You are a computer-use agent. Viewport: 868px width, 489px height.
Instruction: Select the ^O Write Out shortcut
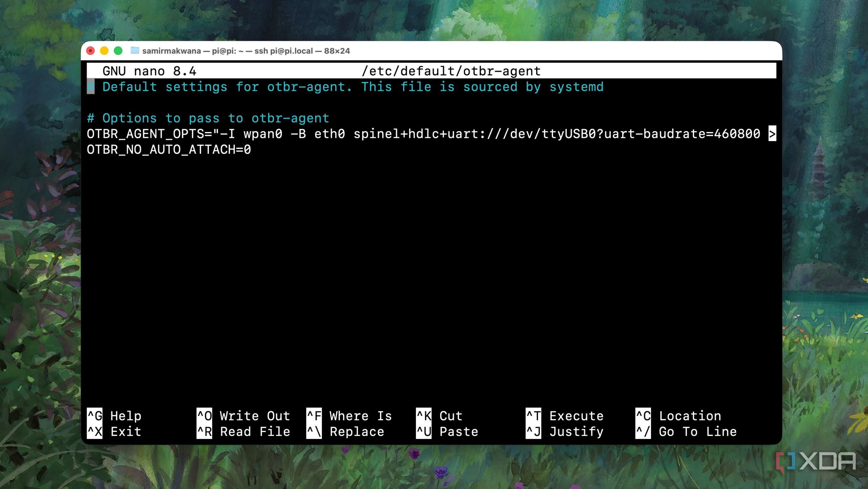point(243,416)
